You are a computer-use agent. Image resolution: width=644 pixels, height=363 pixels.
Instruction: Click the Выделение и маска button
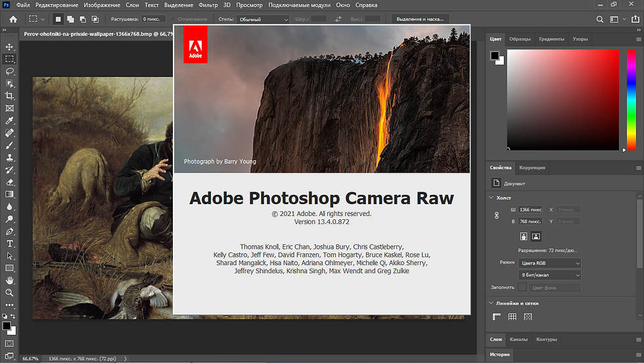pyautogui.click(x=420, y=19)
